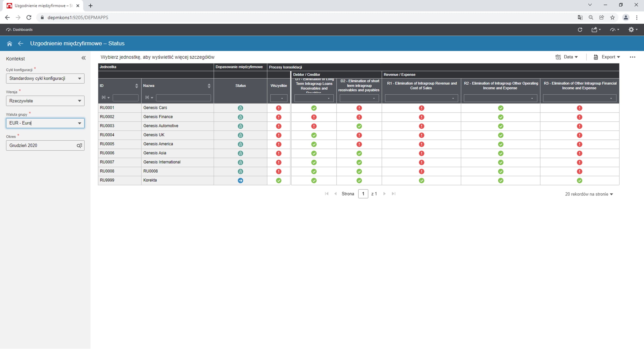Click the Genesis Automotive row name
This screenshot has width=644, height=349.
click(161, 126)
